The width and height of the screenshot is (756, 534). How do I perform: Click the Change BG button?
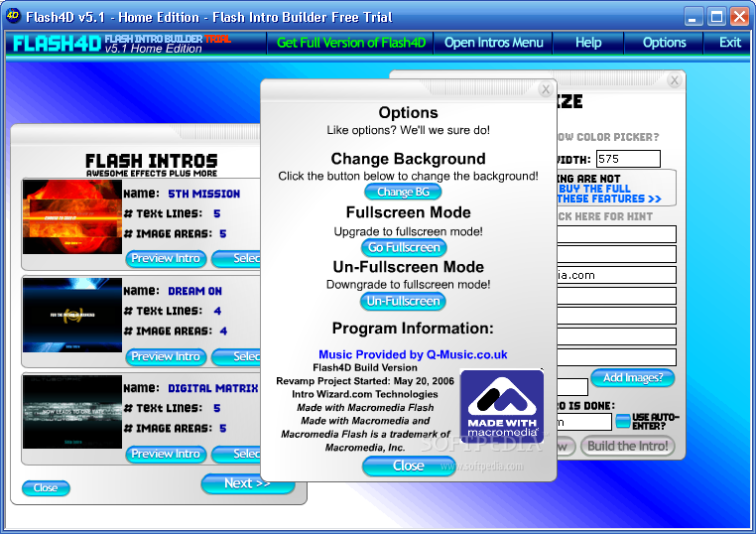tap(403, 192)
